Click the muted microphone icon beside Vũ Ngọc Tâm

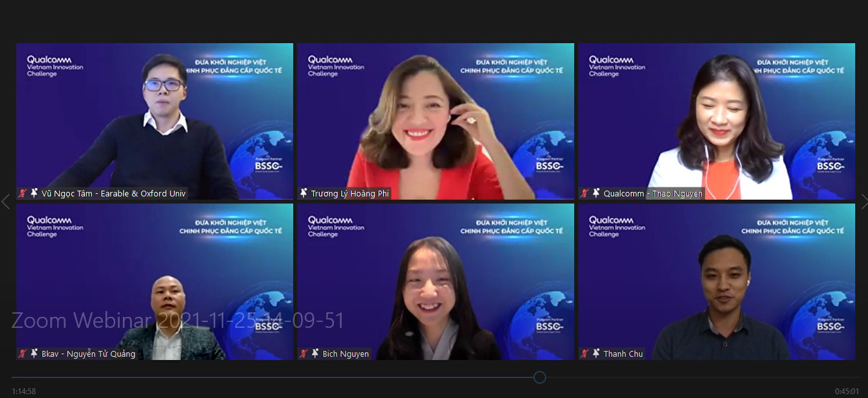point(23,193)
